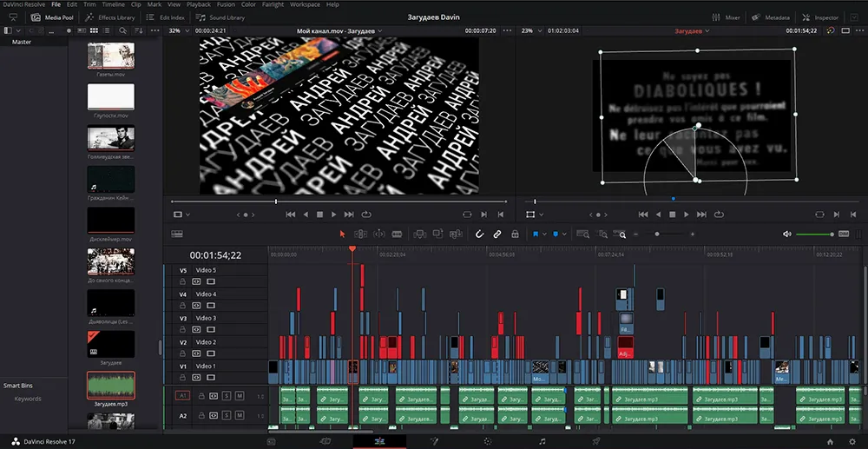This screenshot has width=868, height=449.
Task: Disable the Video 3 track
Action: tap(210, 329)
